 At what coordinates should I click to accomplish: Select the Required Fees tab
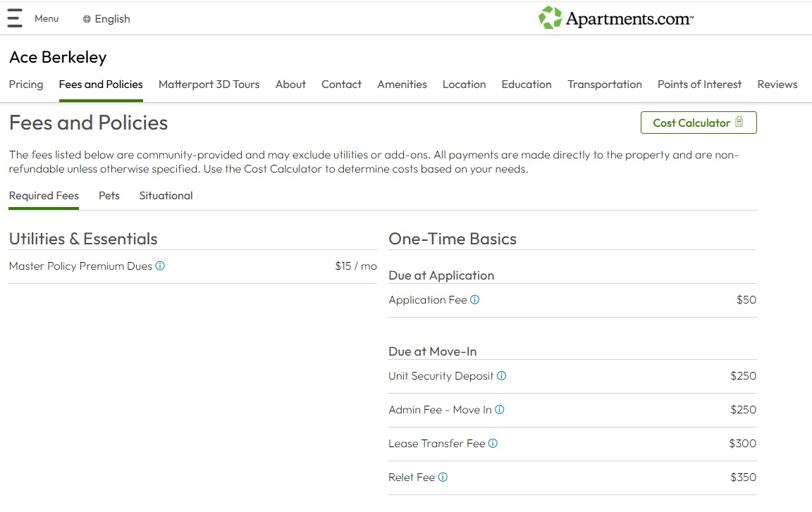(x=44, y=196)
